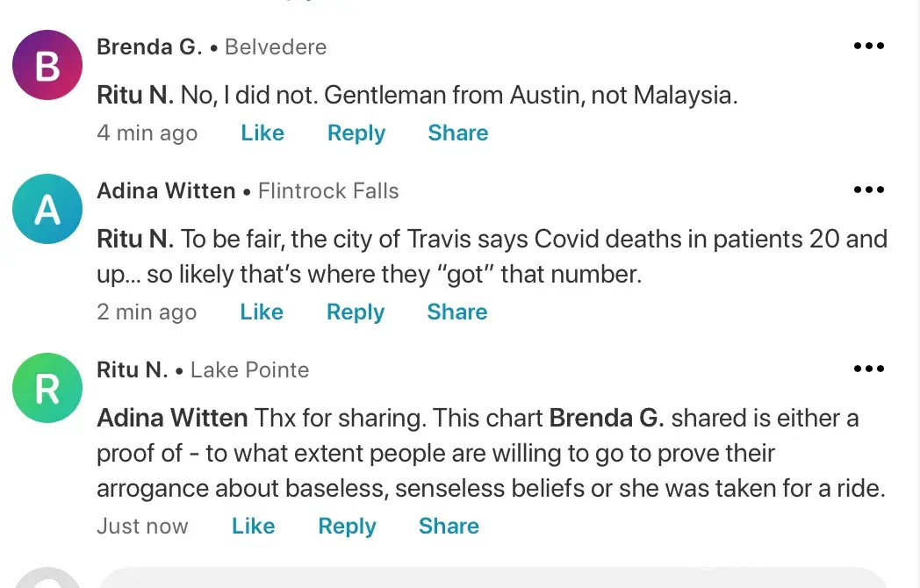Like Ritu N.'s latest comment
The width and height of the screenshot is (920, 588).
[253, 527]
